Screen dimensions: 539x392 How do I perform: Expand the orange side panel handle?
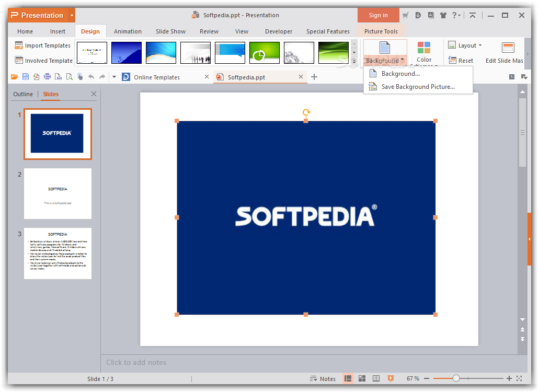(530, 239)
